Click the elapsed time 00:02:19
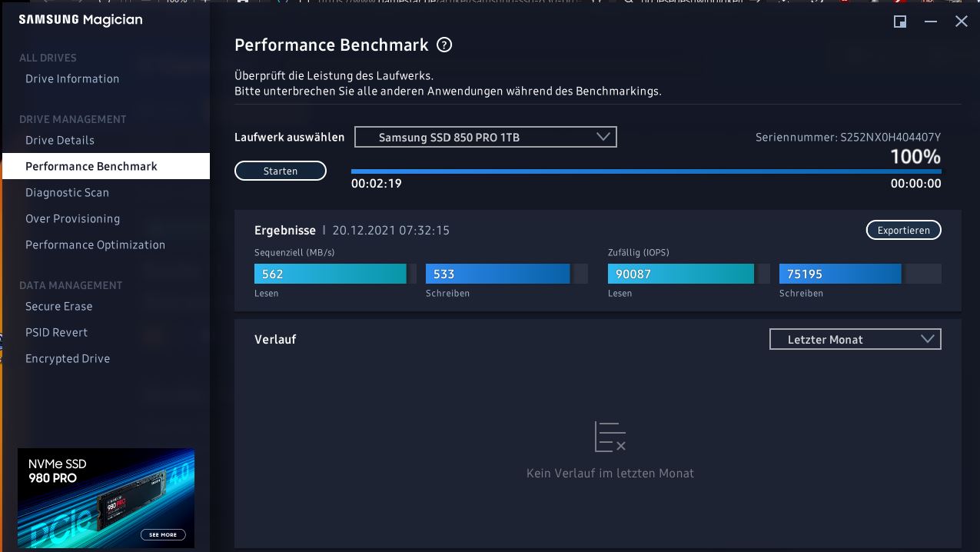The height and width of the screenshot is (552, 980). coord(377,184)
